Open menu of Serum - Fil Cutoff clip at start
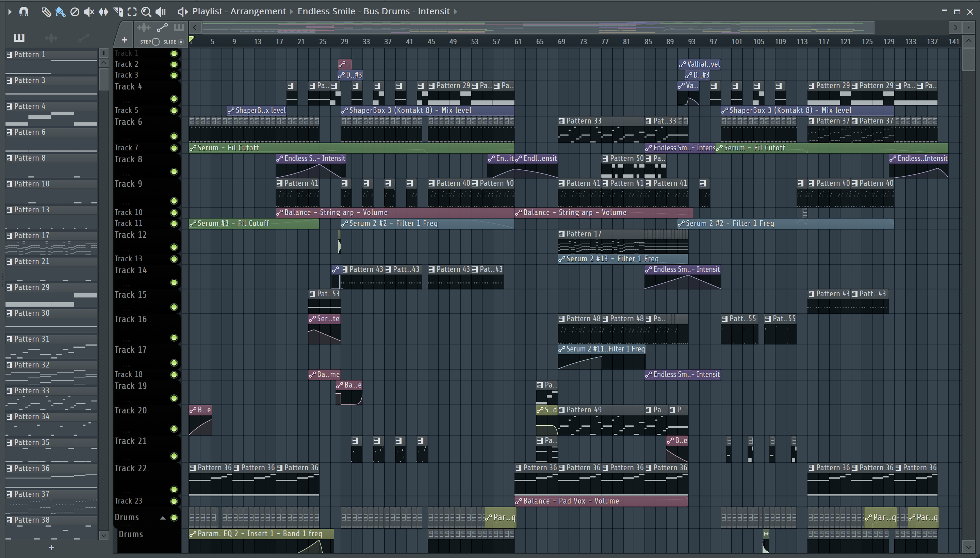 (x=193, y=148)
